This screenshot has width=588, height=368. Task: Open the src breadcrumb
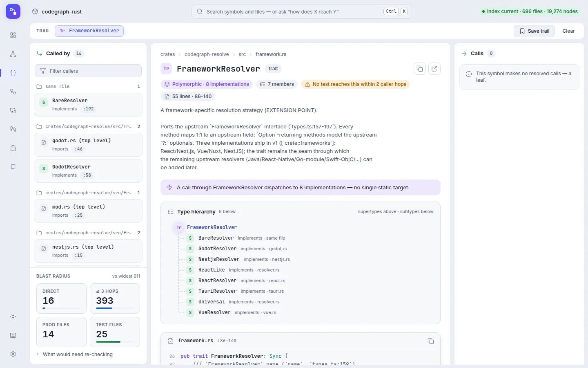[242, 54]
